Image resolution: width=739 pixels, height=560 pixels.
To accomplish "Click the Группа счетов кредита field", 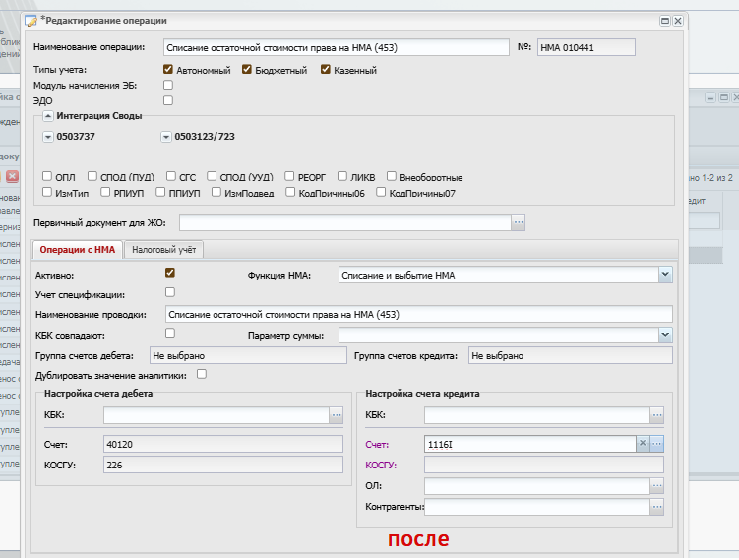I will (571, 356).
